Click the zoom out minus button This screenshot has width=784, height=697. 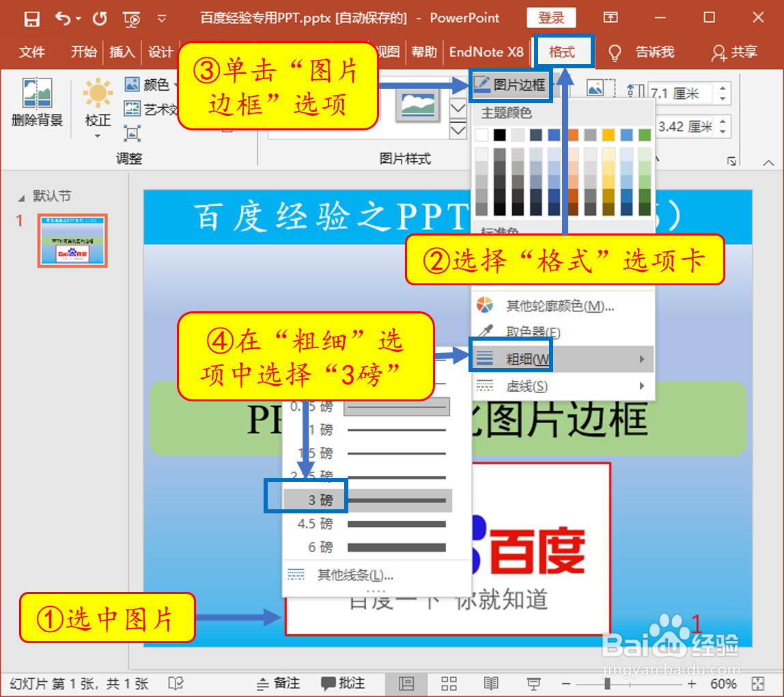coord(566,683)
